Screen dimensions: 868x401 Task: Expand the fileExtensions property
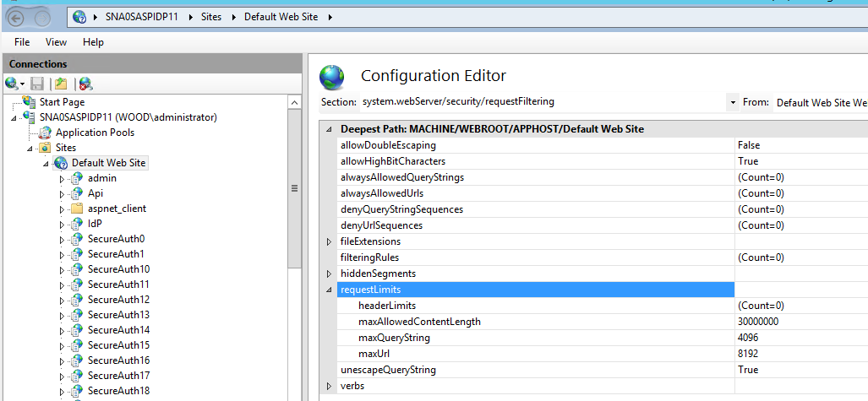tap(329, 241)
